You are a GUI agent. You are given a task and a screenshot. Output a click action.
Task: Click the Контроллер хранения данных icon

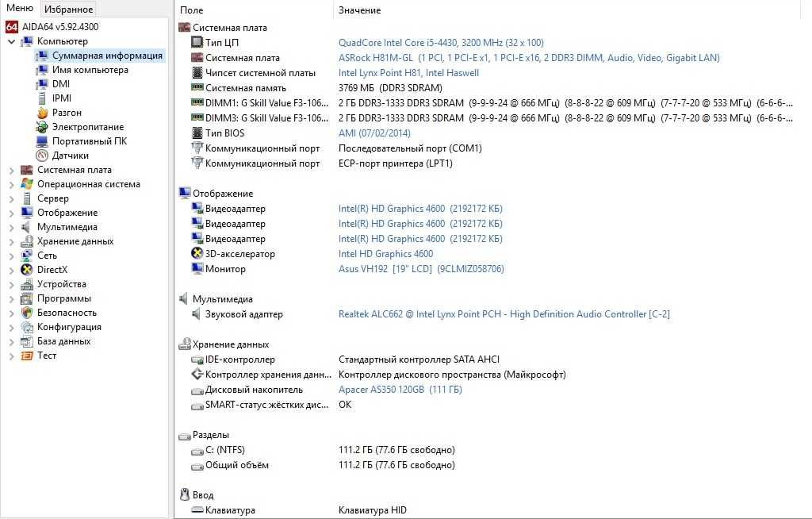[197, 374]
